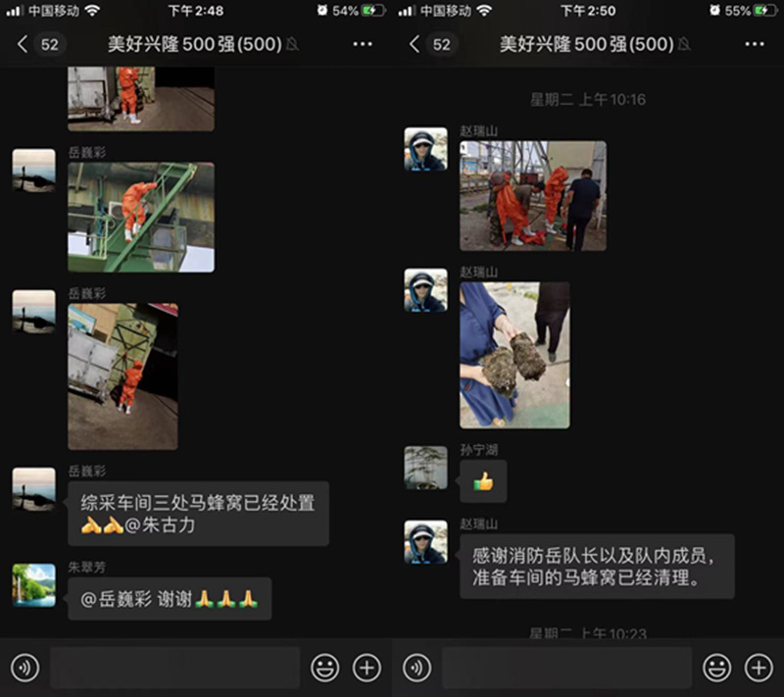Screen dimensions: 784x697
Task: Tap 赵瑞山's avatar beside the 感谢消防岳队长 message
Action: point(426,542)
